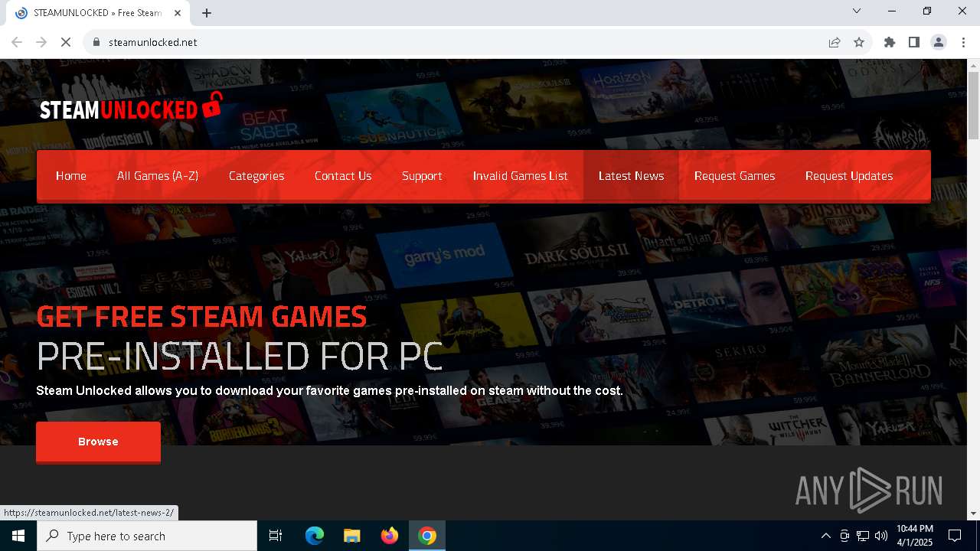This screenshot has width=980, height=551.
Task: Launch Microsoft Edge from taskbar
Action: pyautogui.click(x=315, y=536)
